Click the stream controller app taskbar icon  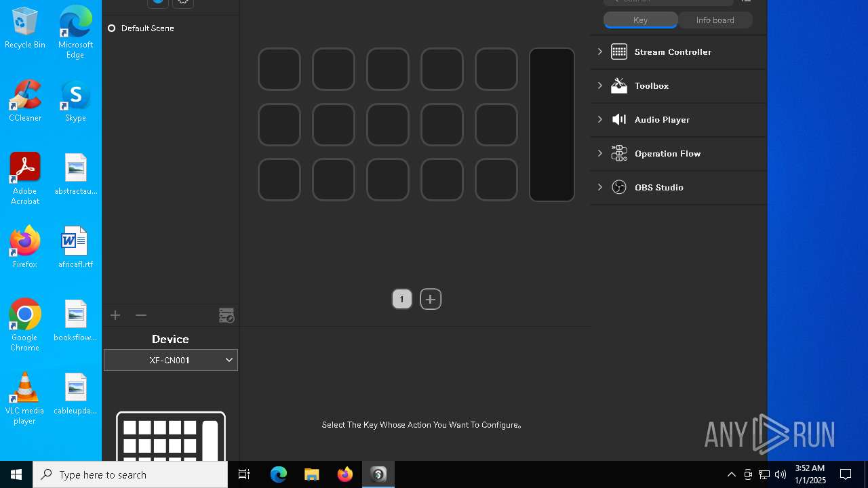tap(378, 474)
